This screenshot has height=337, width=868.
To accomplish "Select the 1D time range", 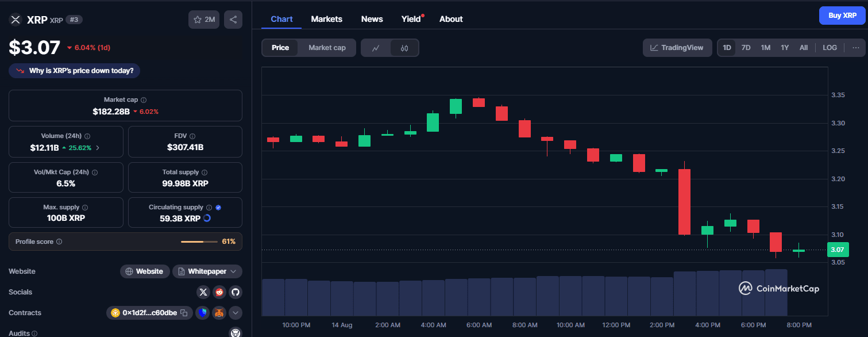I will tap(727, 48).
